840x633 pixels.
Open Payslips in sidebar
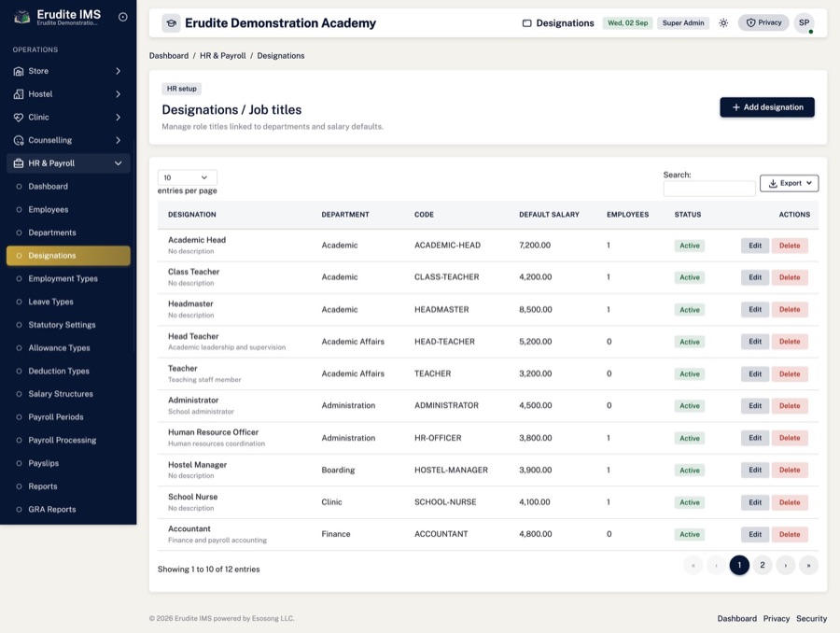[68, 463]
